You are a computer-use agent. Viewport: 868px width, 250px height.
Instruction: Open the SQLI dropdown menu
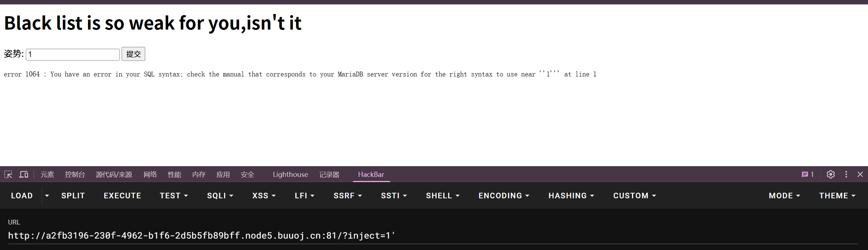[x=220, y=196]
